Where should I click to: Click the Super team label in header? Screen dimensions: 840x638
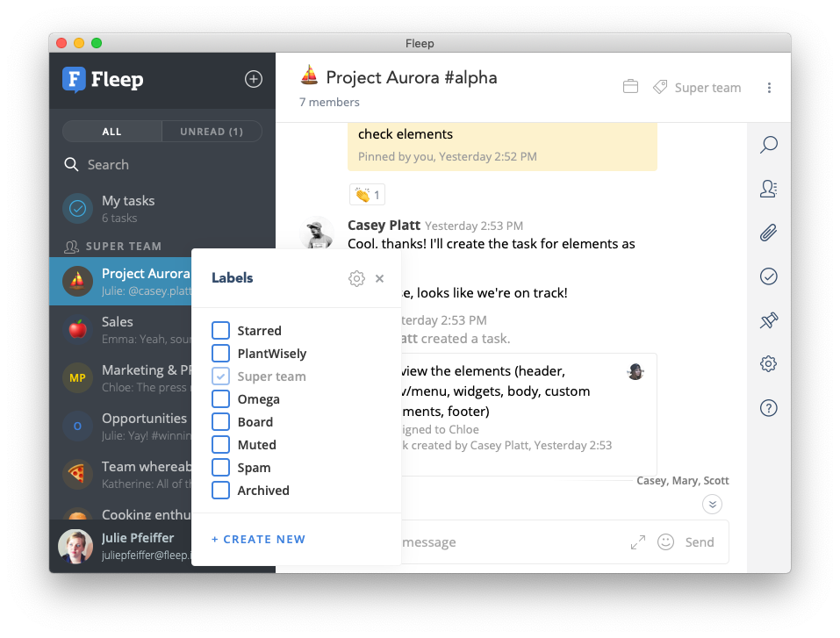coord(707,87)
